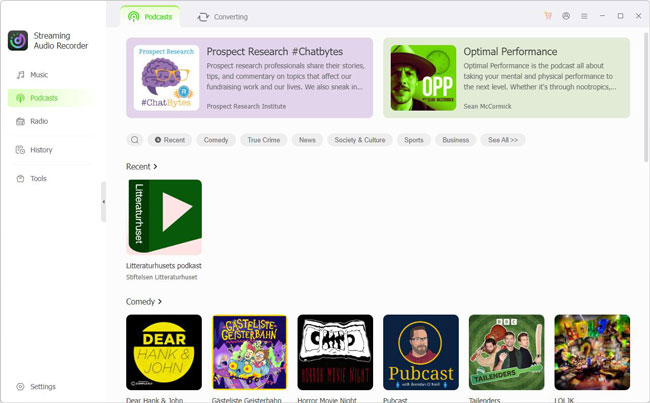
Task: Expand the Recent section chevron
Action: [155, 166]
